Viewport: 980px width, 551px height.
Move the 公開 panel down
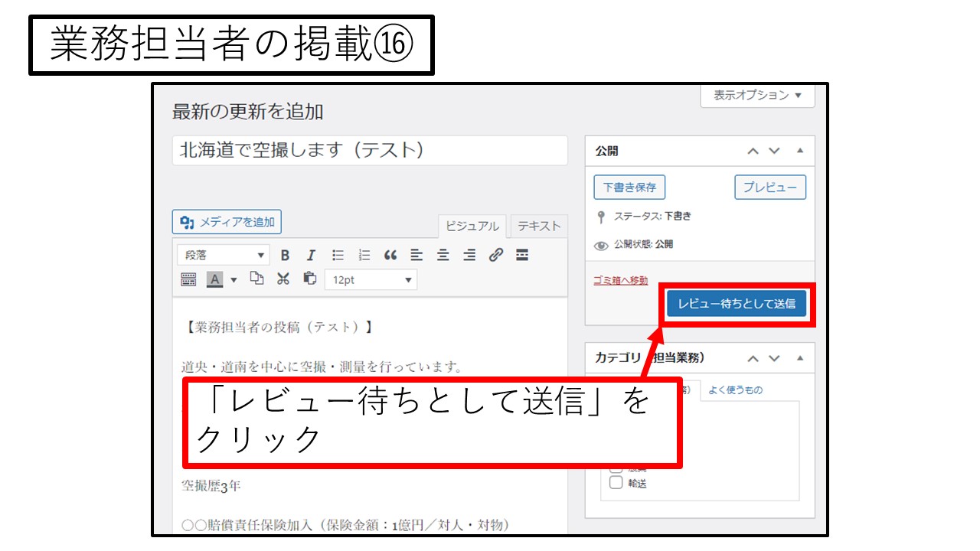[x=774, y=152]
